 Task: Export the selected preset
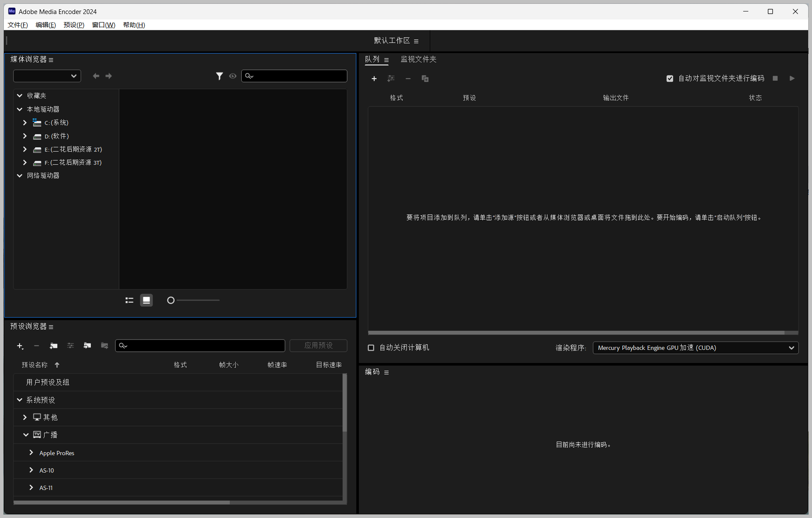pos(104,346)
